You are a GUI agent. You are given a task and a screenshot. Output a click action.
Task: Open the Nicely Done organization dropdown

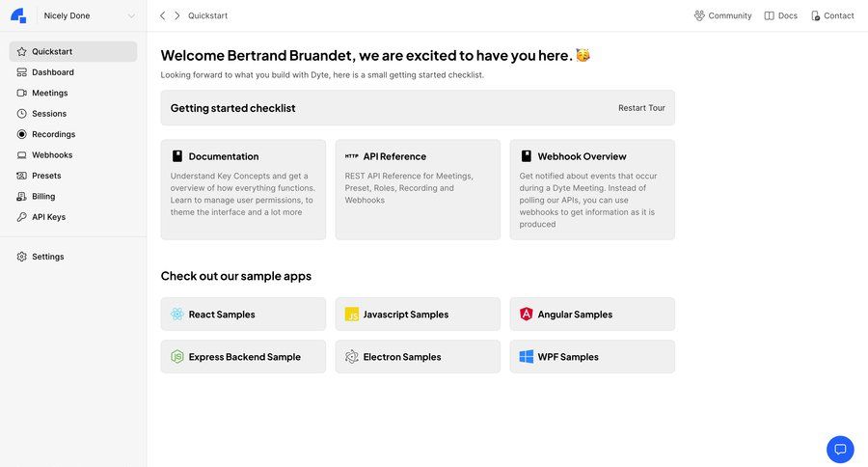(88, 15)
